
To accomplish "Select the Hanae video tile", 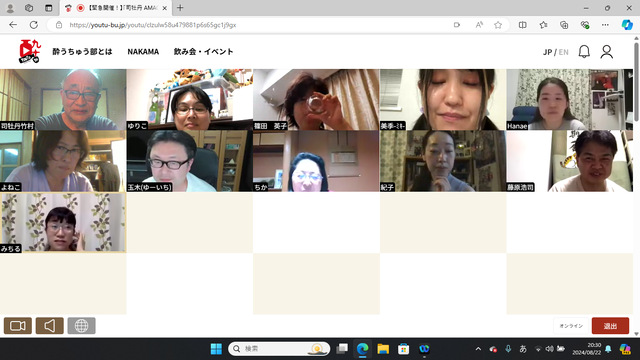I will [570, 100].
